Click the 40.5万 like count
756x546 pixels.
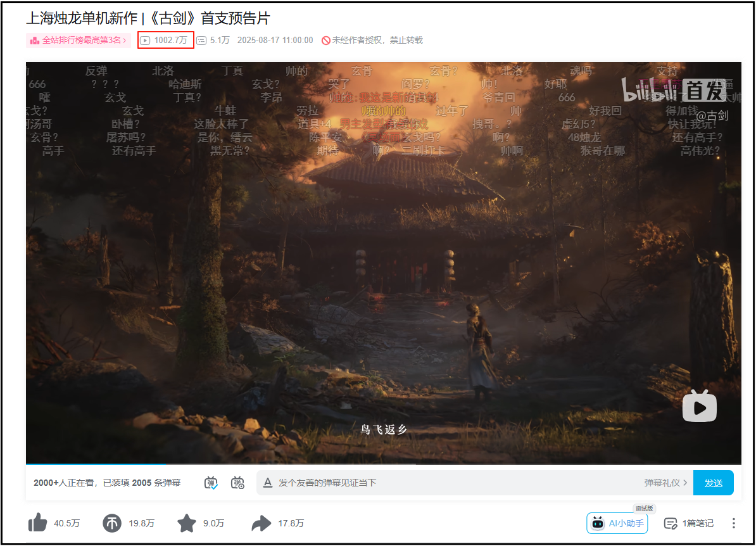click(66, 523)
